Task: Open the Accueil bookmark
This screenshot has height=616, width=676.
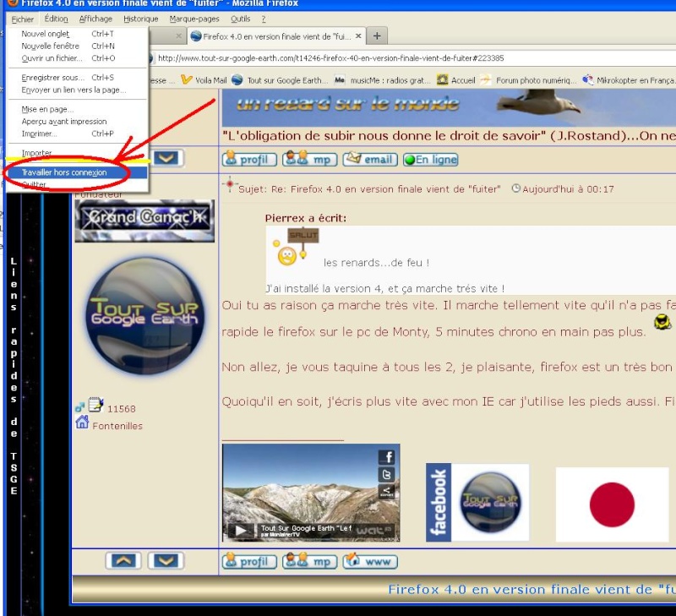Action: (456, 80)
